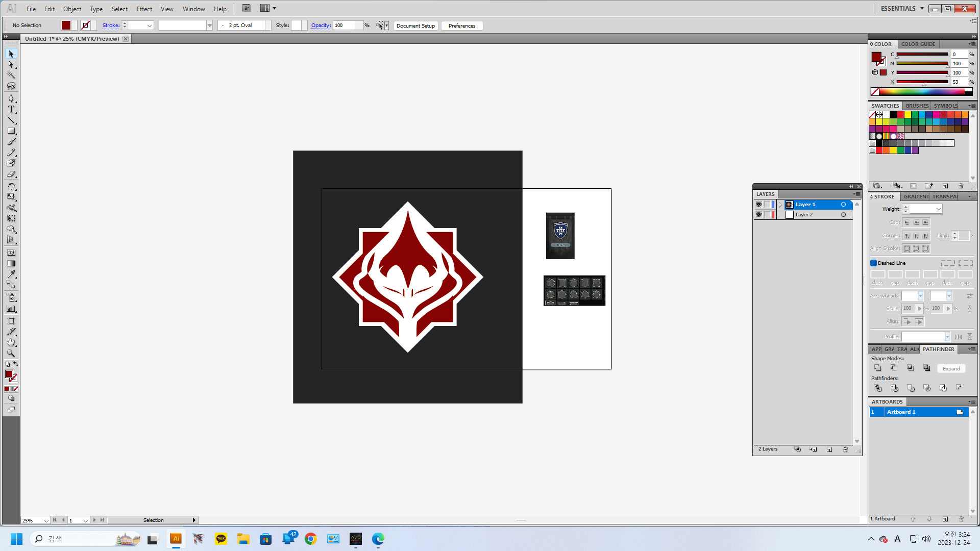Viewport: 980px width, 551px height.
Task: Select the Zoom tool in toolbox
Action: coord(11,353)
